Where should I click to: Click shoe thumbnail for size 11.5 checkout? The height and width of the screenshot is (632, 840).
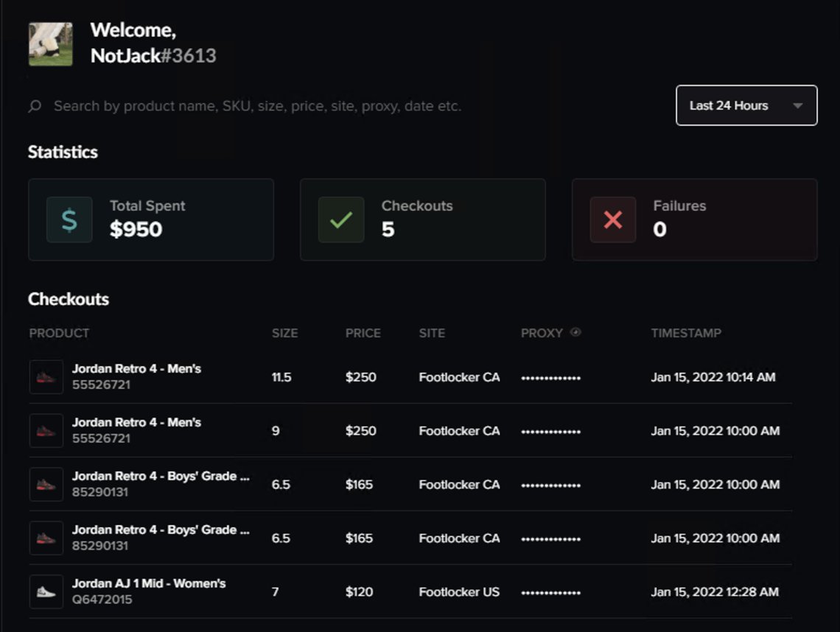point(46,377)
